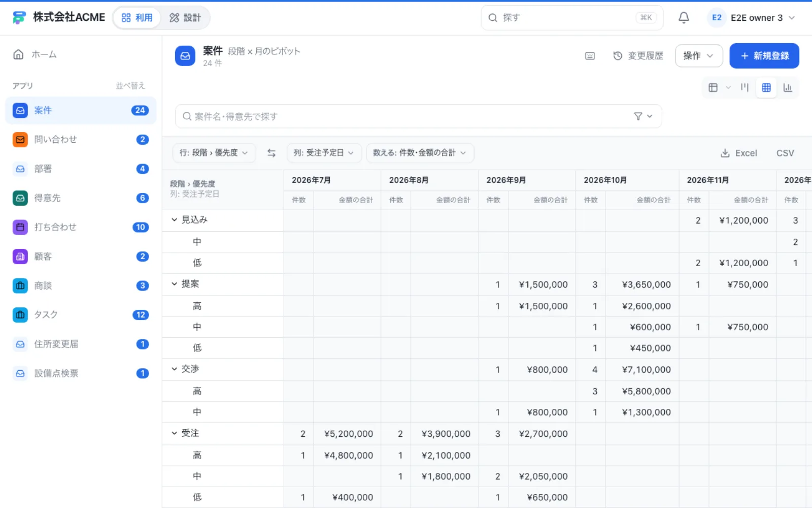Screen dimensions: 812x508
Task: Collapse the 受注 row group
Action: point(174,433)
